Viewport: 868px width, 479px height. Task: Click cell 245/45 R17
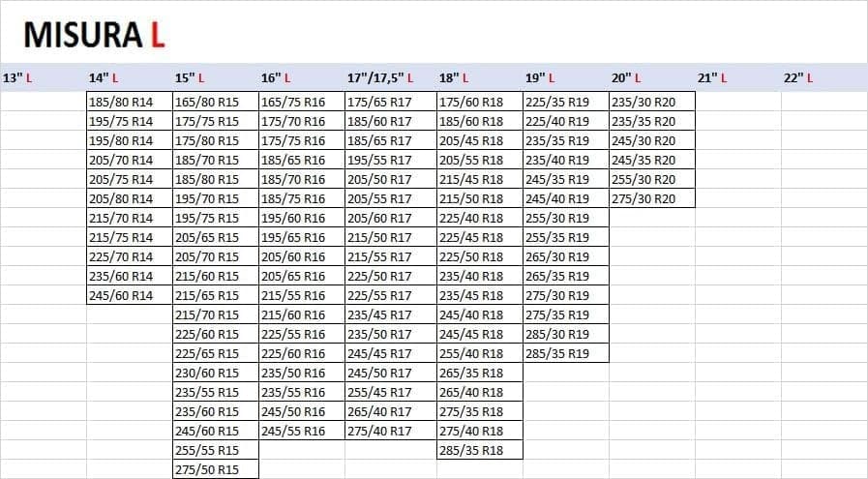[391, 353]
